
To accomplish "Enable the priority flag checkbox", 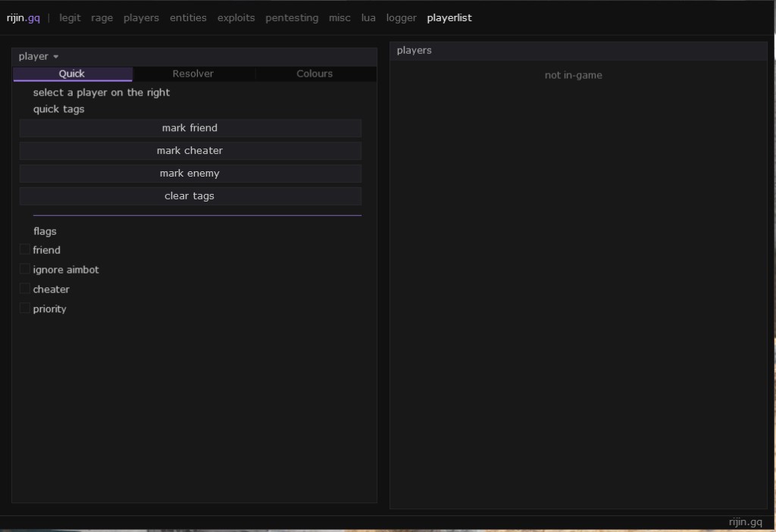I will tap(24, 308).
